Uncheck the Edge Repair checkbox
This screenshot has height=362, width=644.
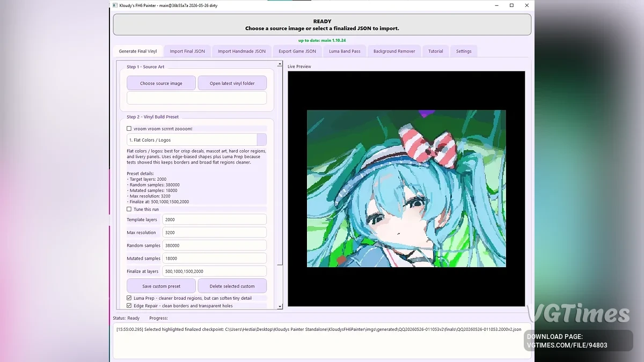coord(129,306)
